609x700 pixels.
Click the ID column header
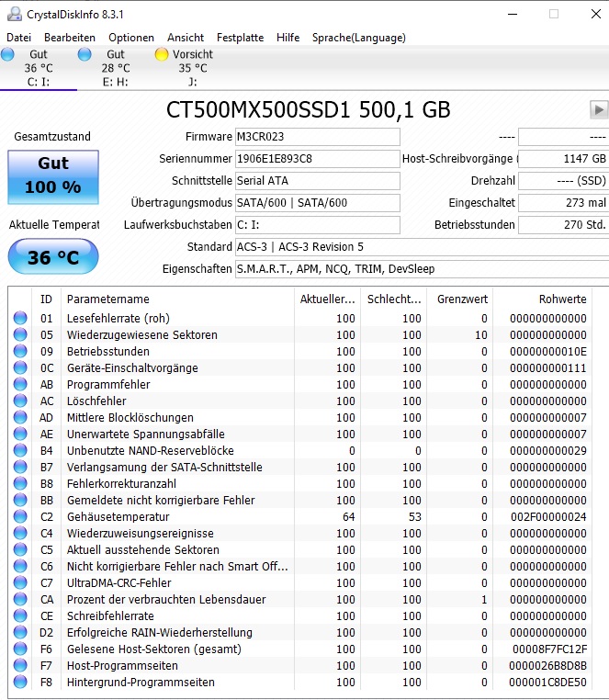coord(47,299)
